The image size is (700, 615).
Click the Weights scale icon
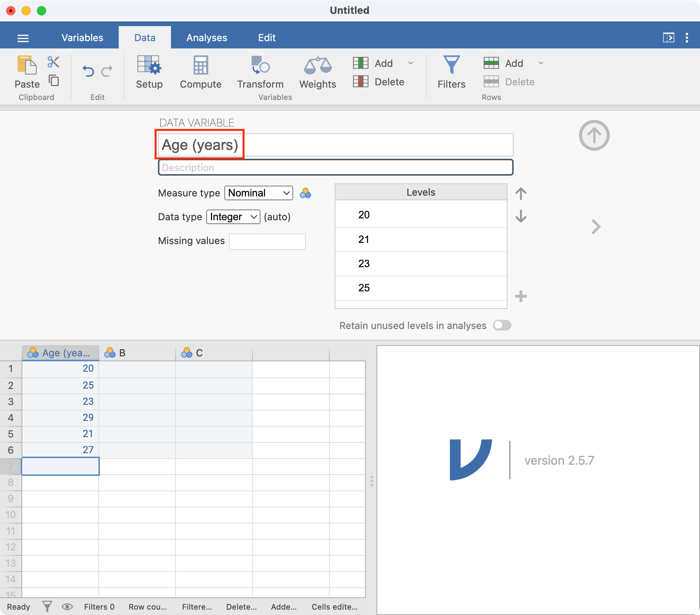(317, 65)
